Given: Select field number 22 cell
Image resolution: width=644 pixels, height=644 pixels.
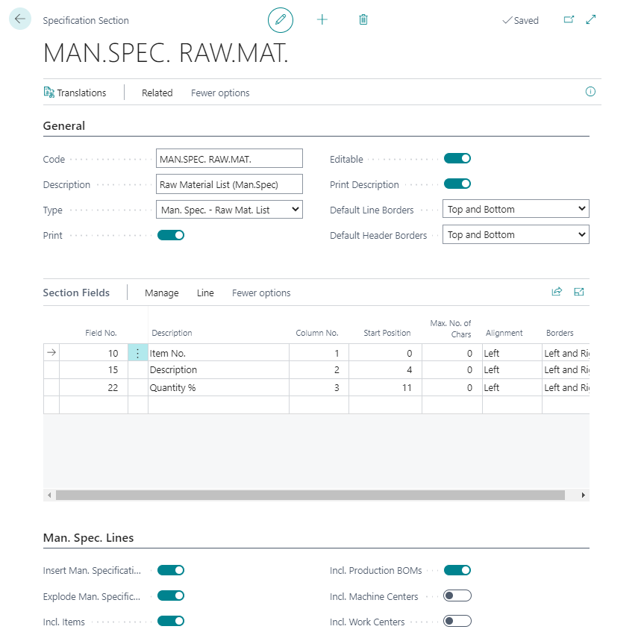Looking at the screenshot, I should [x=93, y=388].
